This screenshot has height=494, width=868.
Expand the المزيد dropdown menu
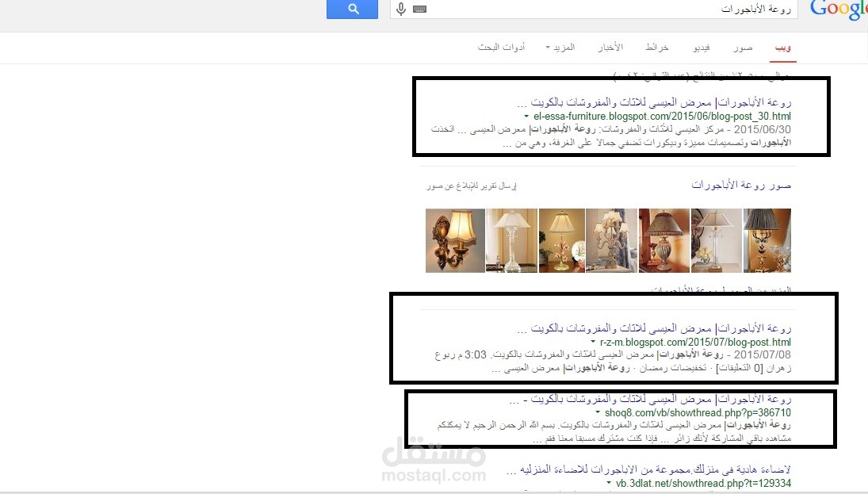click(560, 48)
